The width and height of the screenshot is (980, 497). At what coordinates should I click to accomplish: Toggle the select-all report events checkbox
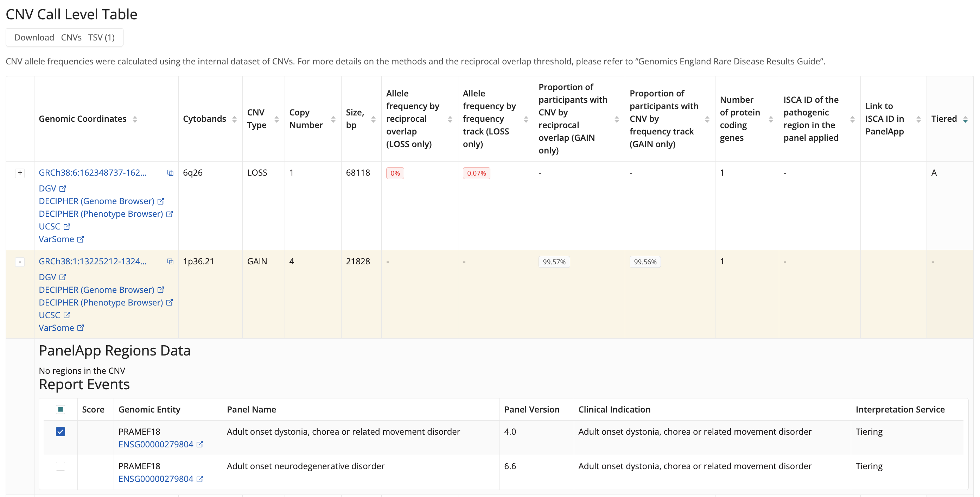click(61, 409)
